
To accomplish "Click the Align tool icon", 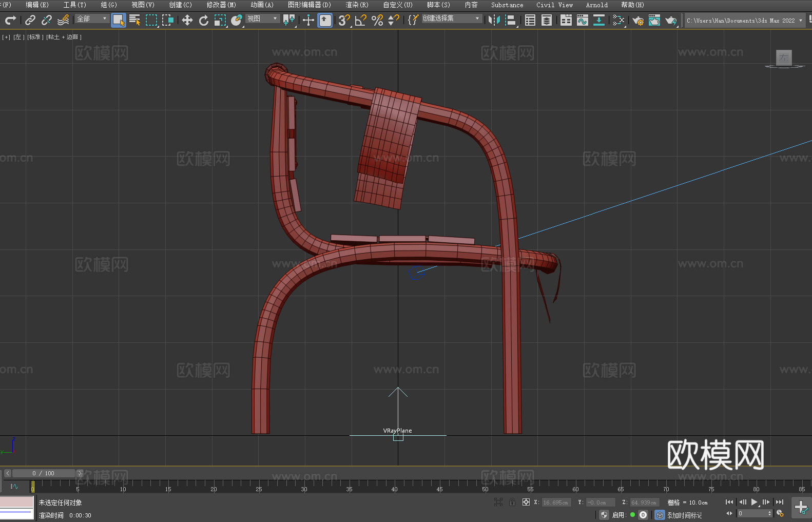I will point(511,20).
